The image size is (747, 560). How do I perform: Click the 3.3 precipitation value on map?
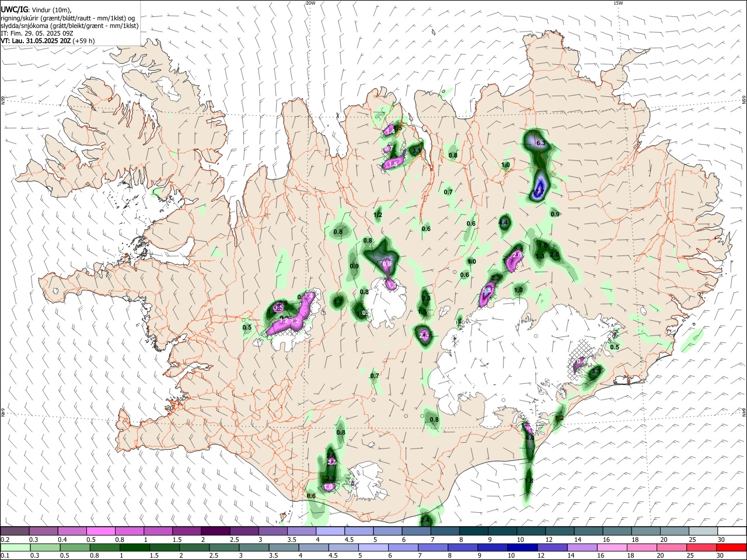coord(596,370)
